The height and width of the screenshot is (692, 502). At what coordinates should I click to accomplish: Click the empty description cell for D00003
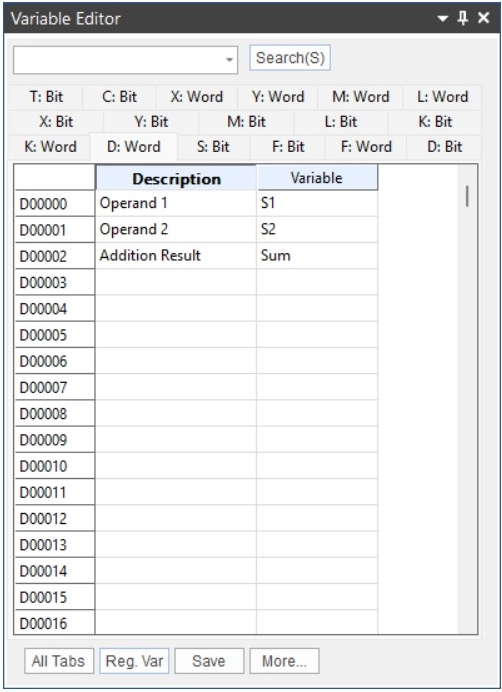[x=176, y=282]
